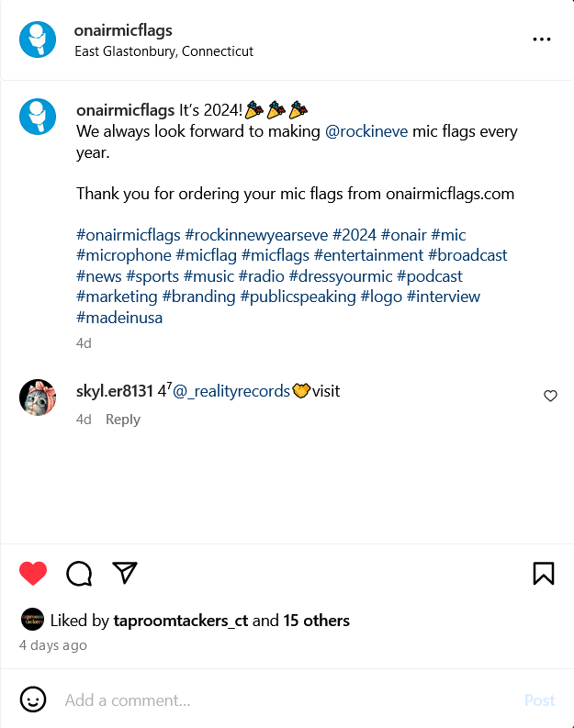Viewport: 574px width, 728px height.
Task: Reply to skyl.er8131's comment
Action: (122, 420)
